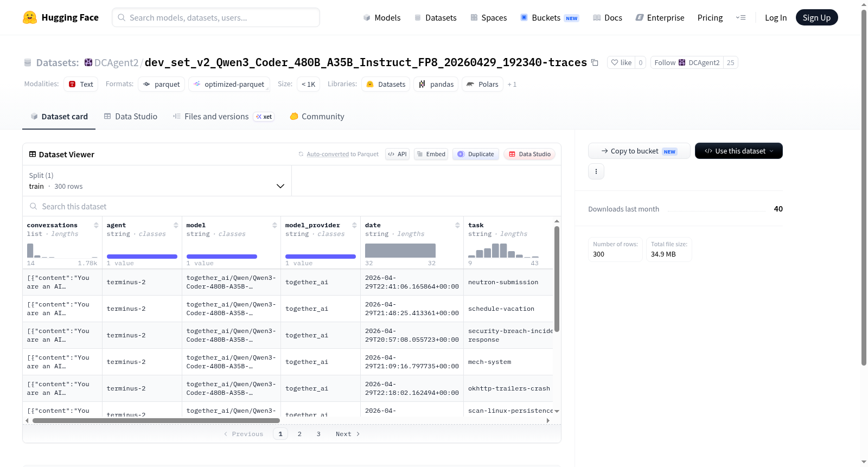Go to Buckets in top navigation
This screenshot has height=467, width=868.
(549, 17)
